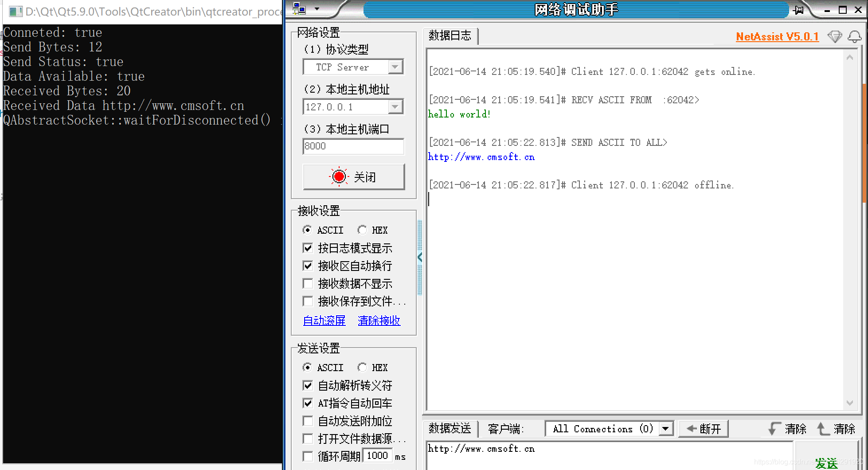
Task: Open the local host address dropdown 127.0.0.1
Action: 395,107
